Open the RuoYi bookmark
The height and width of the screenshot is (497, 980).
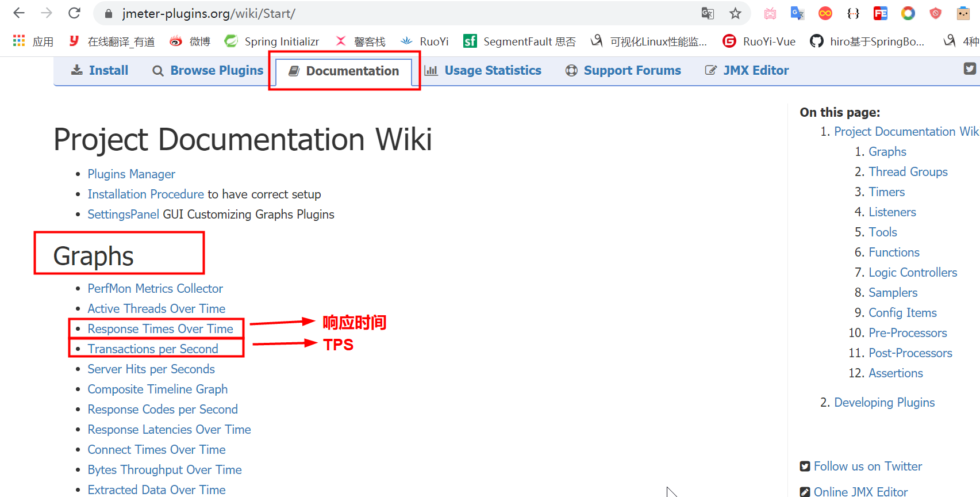pos(424,41)
